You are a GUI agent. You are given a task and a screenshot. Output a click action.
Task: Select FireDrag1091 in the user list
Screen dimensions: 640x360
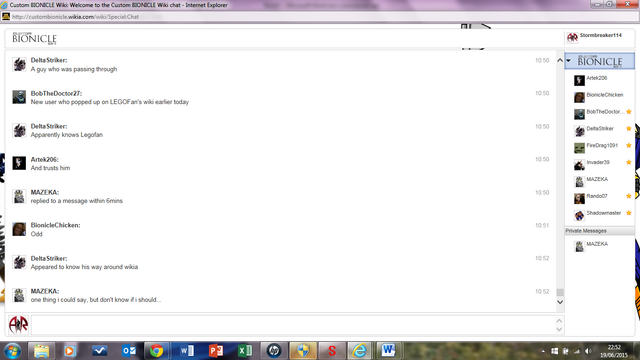[600, 147]
